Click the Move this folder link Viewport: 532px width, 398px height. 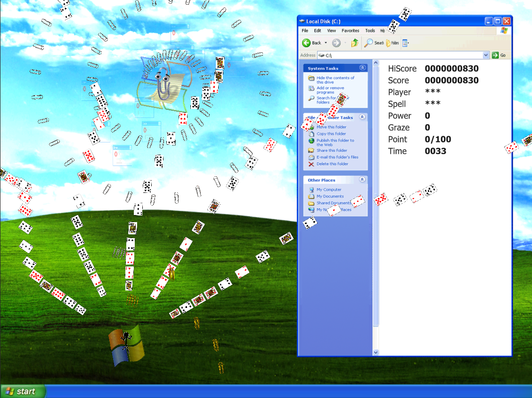tap(331, 127)
